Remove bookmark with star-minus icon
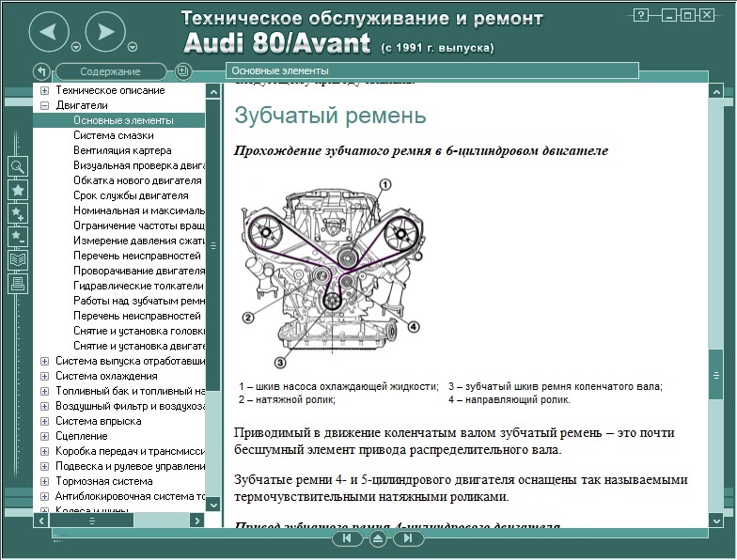Screen dimensions: 737x560 pos(18,237)
